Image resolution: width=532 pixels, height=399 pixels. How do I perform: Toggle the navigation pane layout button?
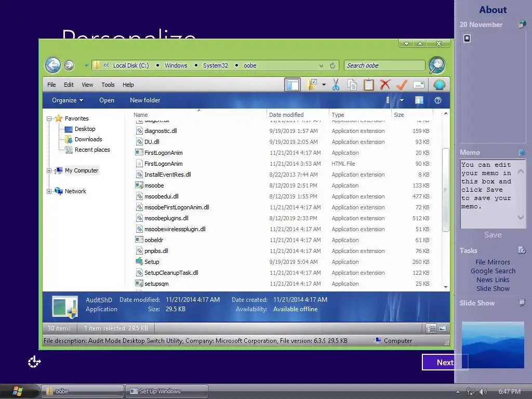click(x=292, y=85)
